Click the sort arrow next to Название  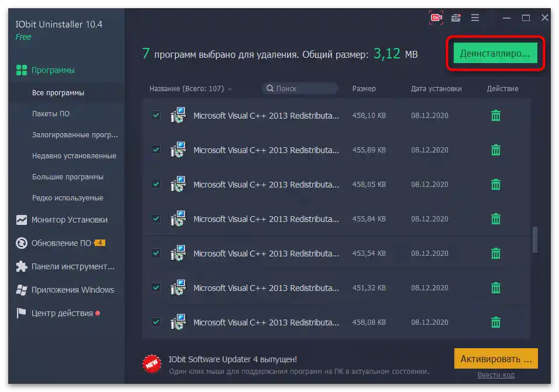point(230,89)
